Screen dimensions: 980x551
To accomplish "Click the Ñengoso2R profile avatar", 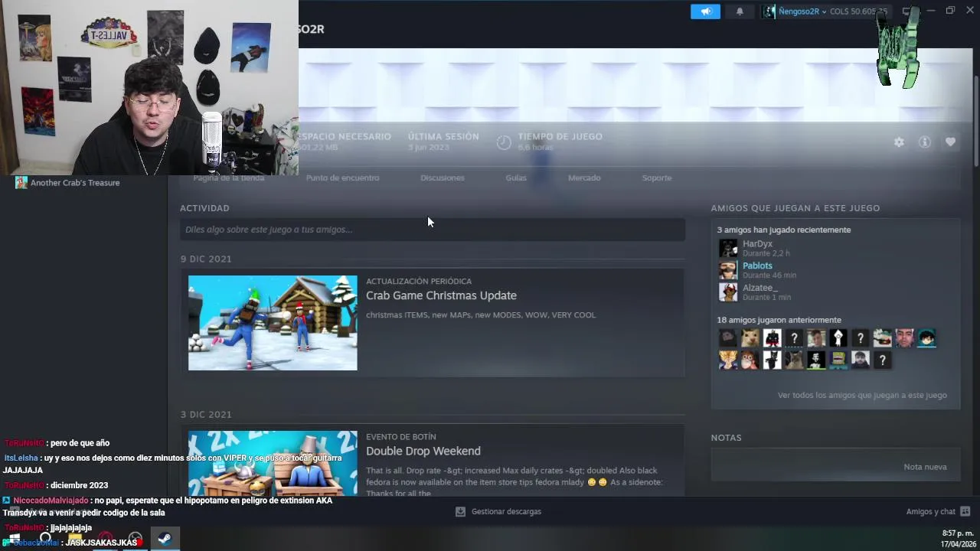I will [x=769, y=11].
